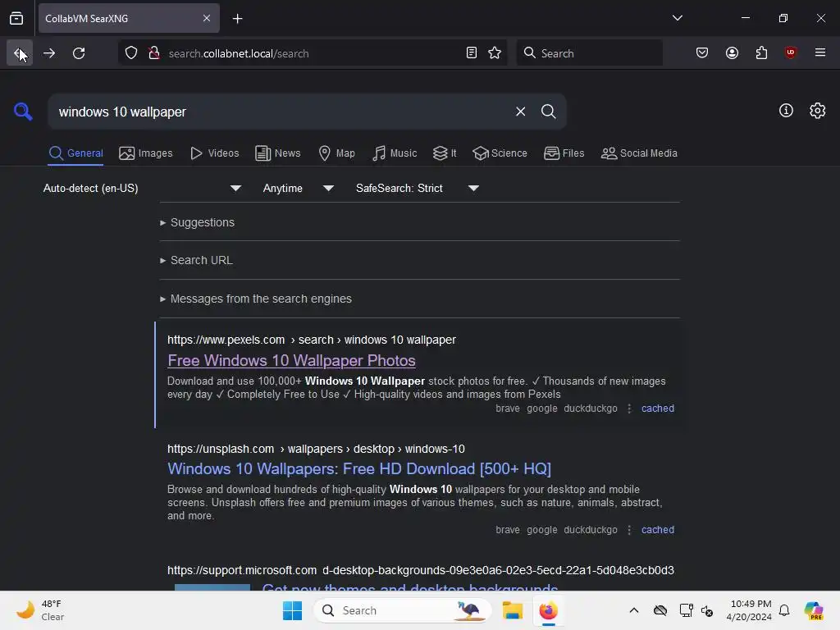Open the pexels.com result URL
The height and width of the screenshot is (630, 840).
coord(311,340)
